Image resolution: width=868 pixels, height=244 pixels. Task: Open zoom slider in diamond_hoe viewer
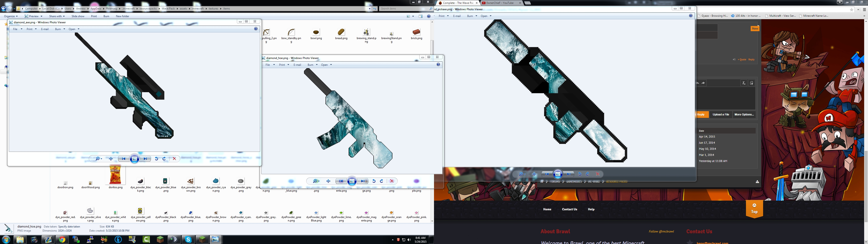pos(316,181)
